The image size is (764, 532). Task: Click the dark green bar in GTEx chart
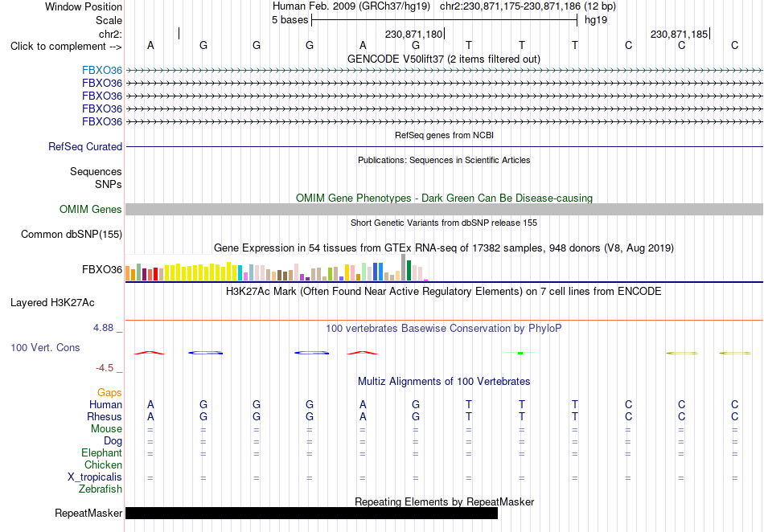point(409,271)
